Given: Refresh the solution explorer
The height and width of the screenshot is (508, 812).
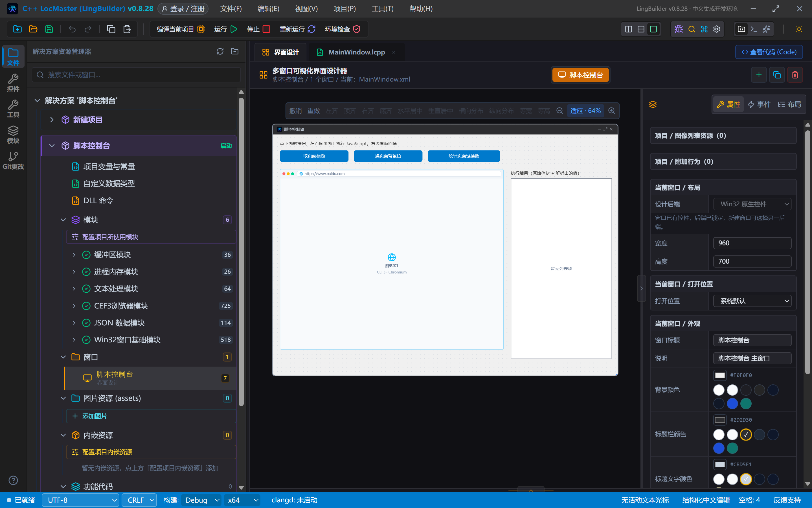Looking at the screenshot, I should pos(220,51).
